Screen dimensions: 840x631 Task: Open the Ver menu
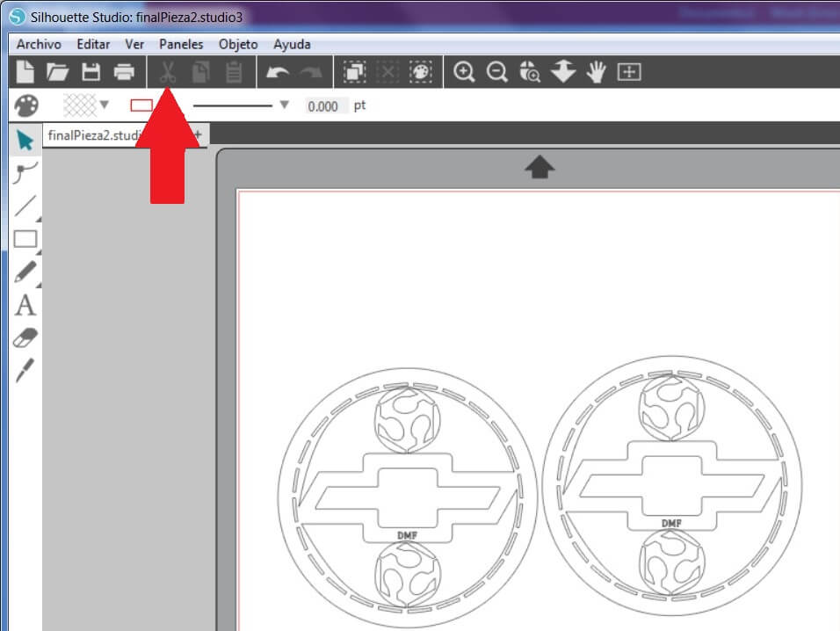pos(134,45)
